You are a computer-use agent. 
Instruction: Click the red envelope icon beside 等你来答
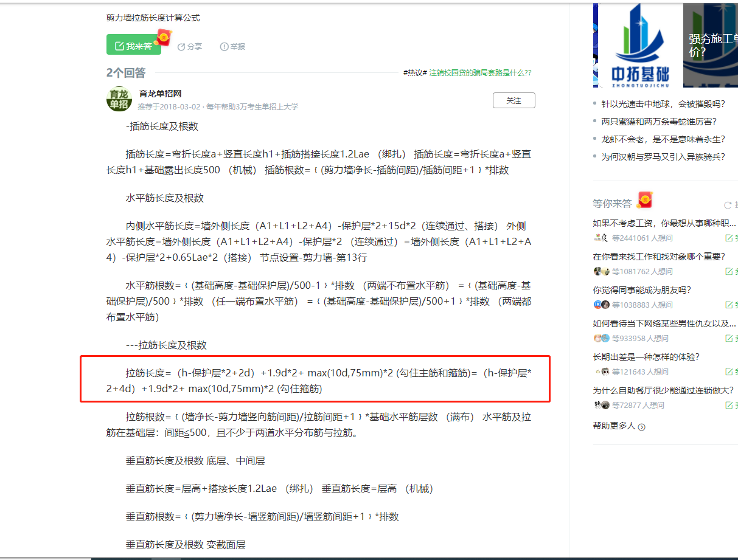pos(644,200)
